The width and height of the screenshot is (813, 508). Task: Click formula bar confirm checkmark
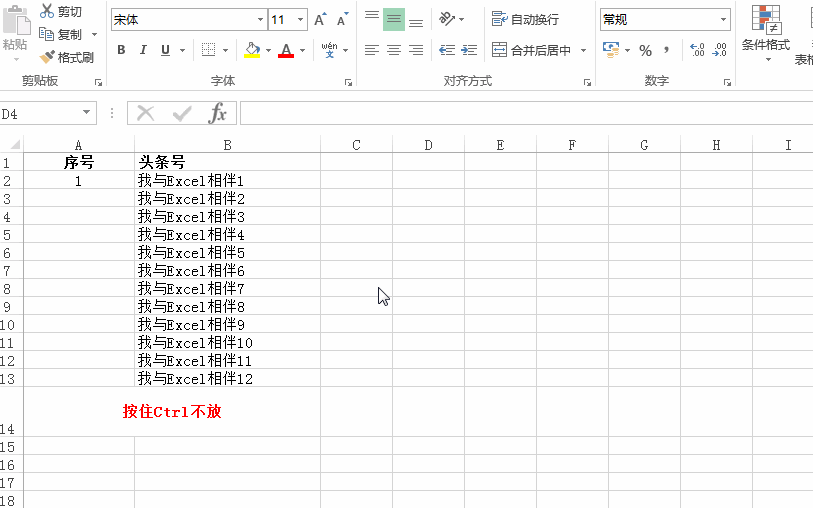[182, 113]
